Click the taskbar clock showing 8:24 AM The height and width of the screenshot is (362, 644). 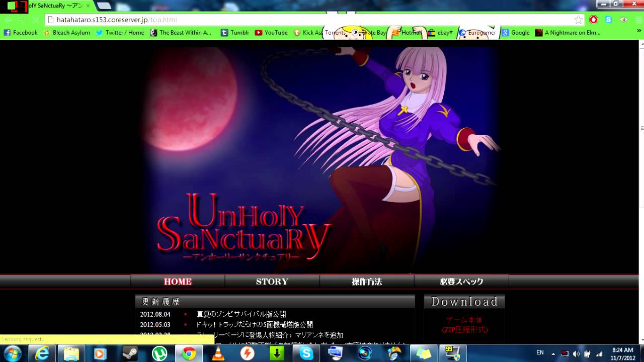pos(622,353)
